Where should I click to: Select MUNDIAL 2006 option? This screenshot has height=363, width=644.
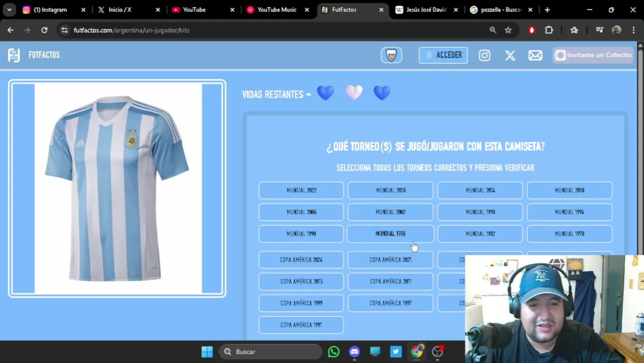click(301, 212)
